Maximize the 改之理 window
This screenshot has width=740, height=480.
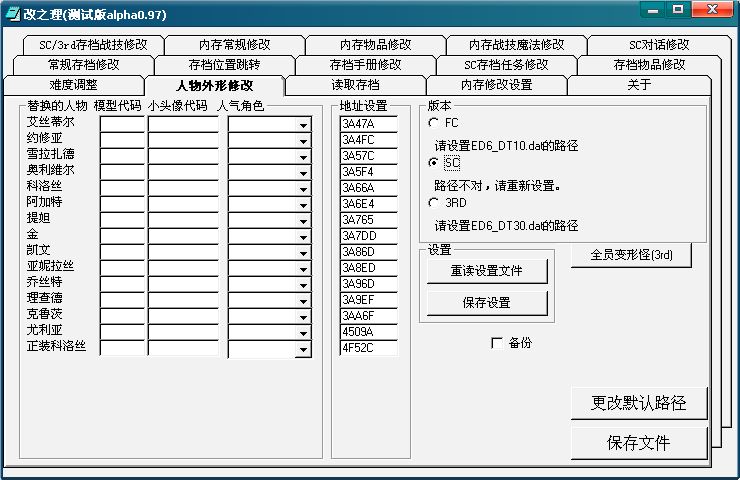[x=679, y=9]
